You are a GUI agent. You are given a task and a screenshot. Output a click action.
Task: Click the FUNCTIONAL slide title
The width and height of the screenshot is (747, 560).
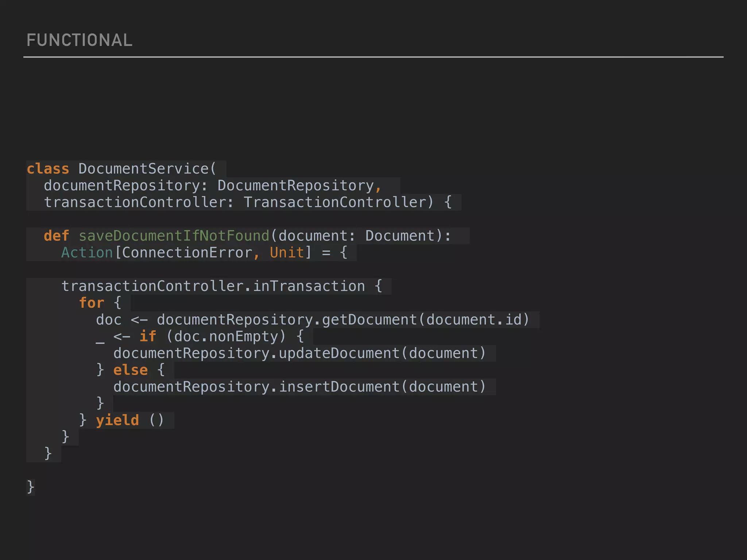(80, 40)
